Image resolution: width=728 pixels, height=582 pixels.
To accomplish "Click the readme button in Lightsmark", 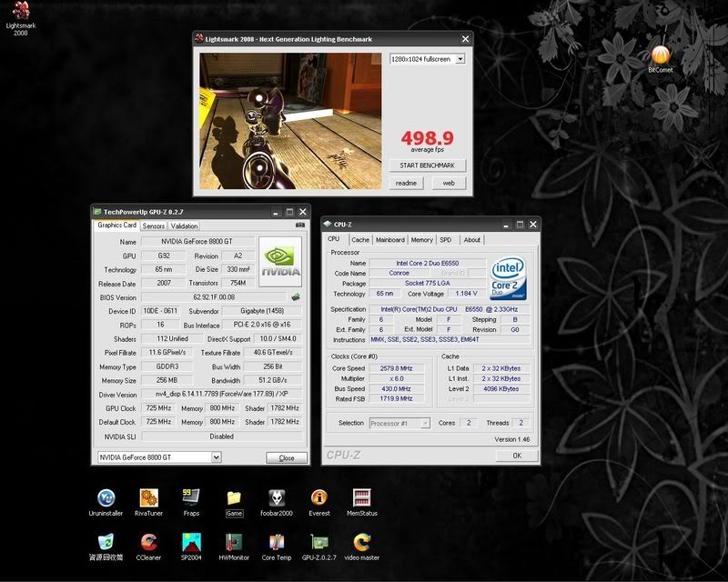I will (406, 183).
